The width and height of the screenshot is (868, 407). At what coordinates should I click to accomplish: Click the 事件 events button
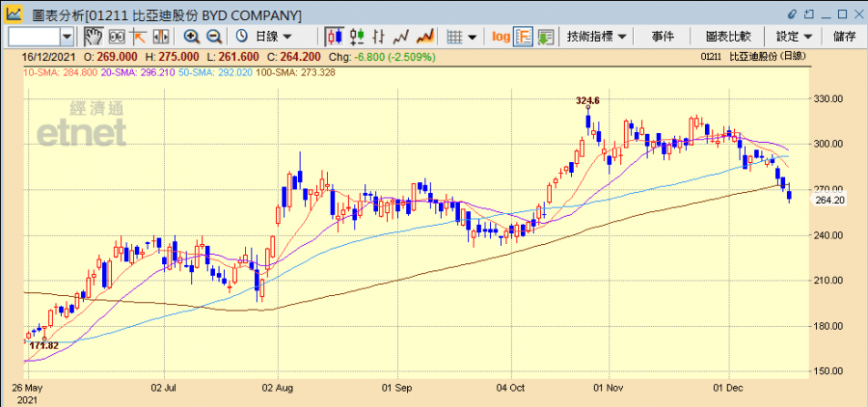click(663, 37)
